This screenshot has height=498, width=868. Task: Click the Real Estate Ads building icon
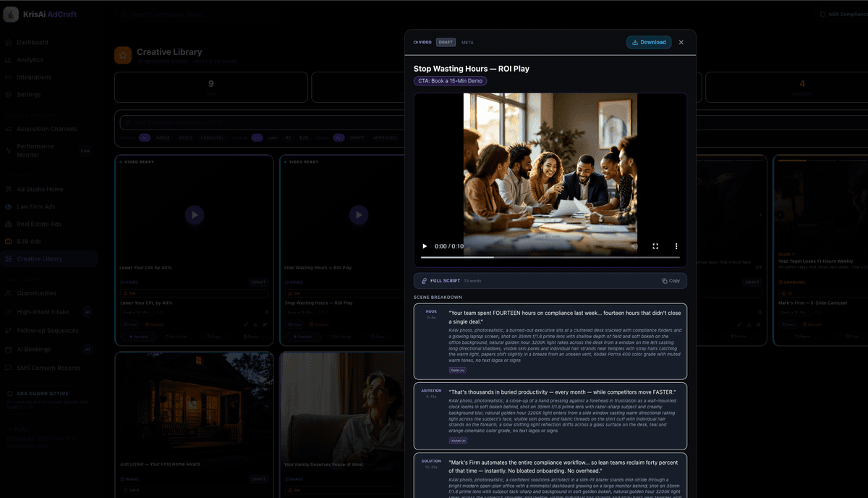pyautogui.click(x=9, y=224)
